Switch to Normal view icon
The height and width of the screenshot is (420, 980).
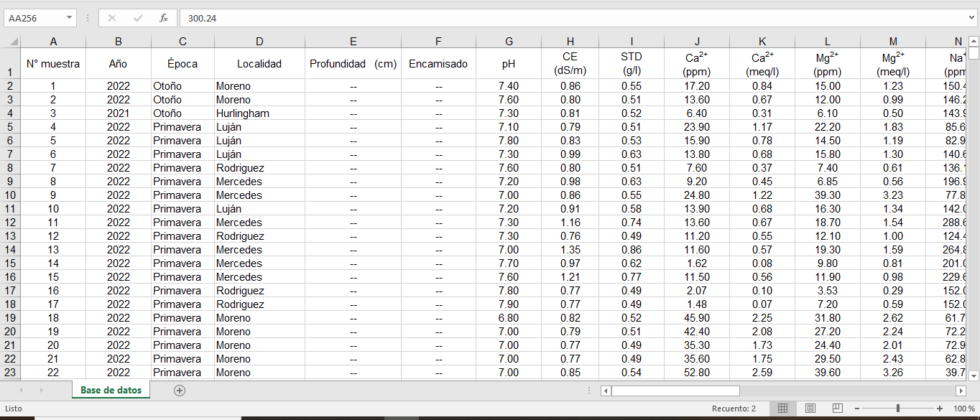(783, 409)
